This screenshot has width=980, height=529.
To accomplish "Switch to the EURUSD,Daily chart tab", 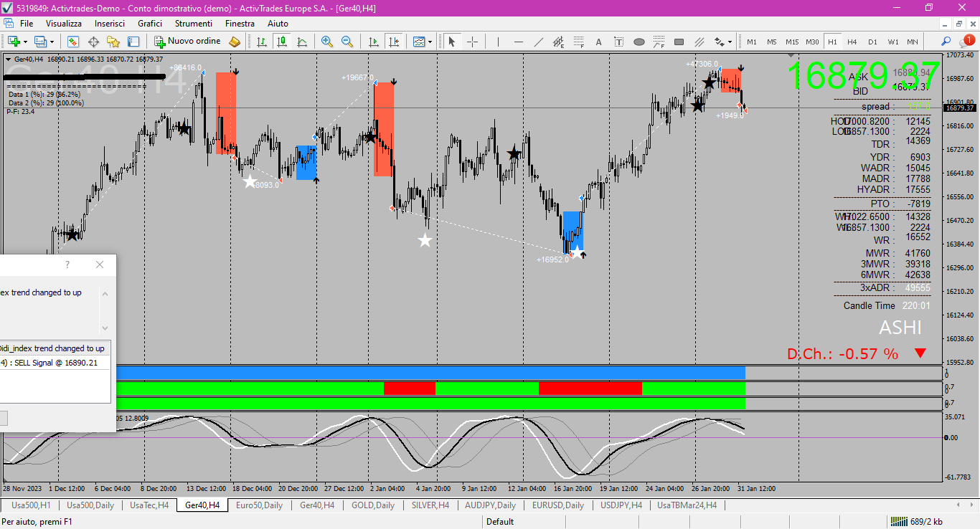I will click(557, 505).
